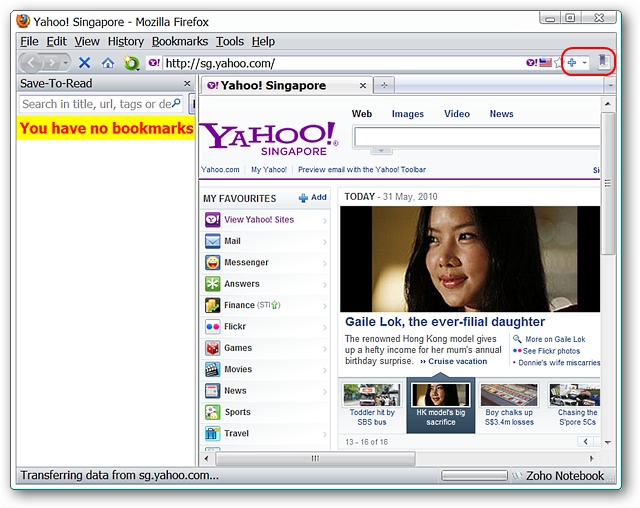Click the Save-To-Read bookmark toolbar icon
640x508 pixels.
click(603, 62)
